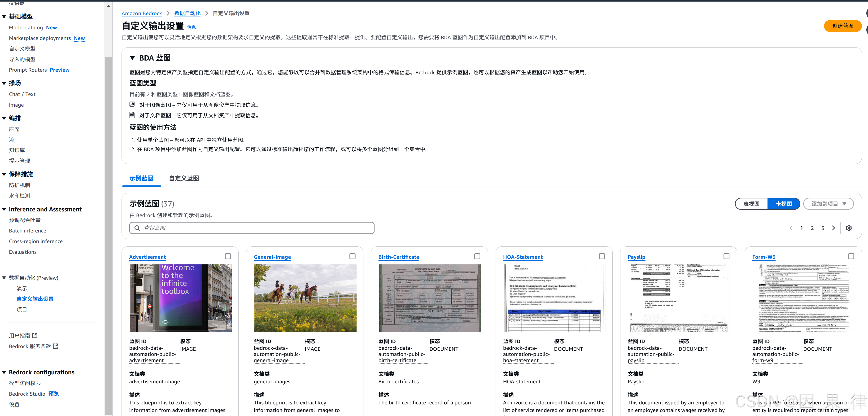
Task: Open Bedrock Studio in sidebar
Action: tap(27, 394)
